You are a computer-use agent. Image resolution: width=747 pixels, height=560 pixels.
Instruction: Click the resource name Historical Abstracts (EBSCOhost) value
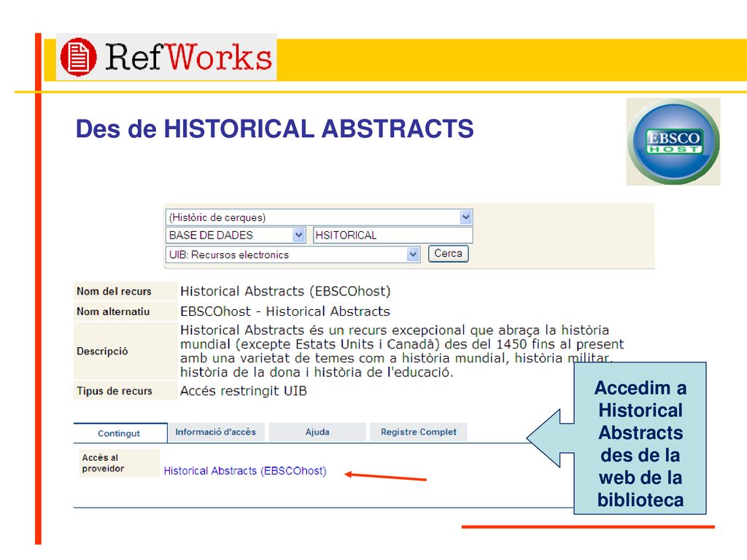coord(285,291)
